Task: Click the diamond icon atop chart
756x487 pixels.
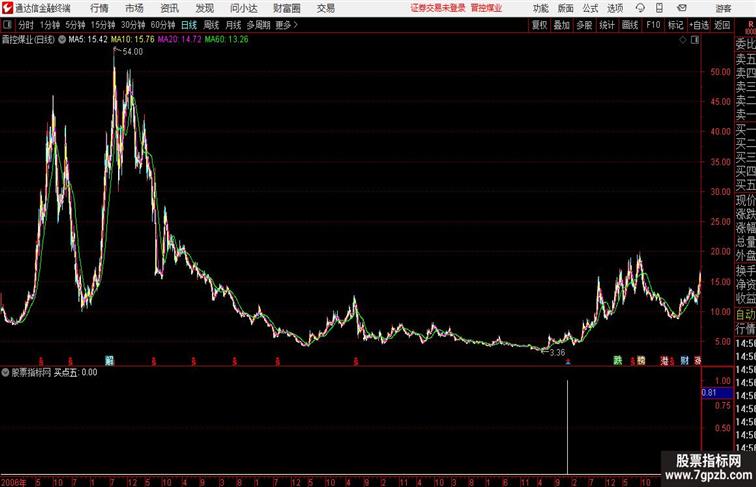Action: (683, 40)
